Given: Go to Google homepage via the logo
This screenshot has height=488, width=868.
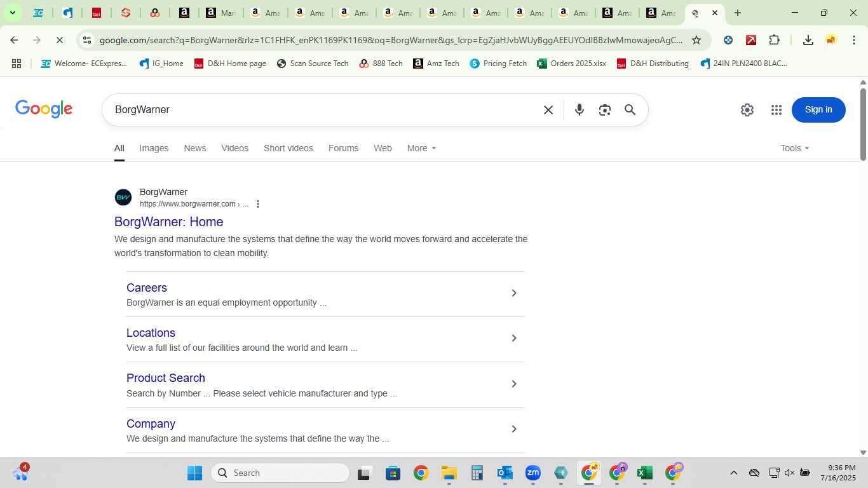Looking at the screenshot, I should coord(44,109).
